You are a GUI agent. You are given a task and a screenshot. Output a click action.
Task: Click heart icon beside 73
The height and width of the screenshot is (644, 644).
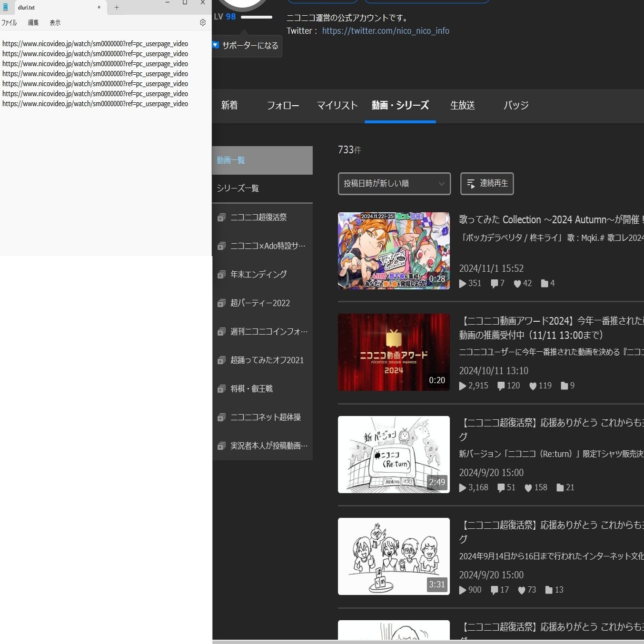pos(522,590)
